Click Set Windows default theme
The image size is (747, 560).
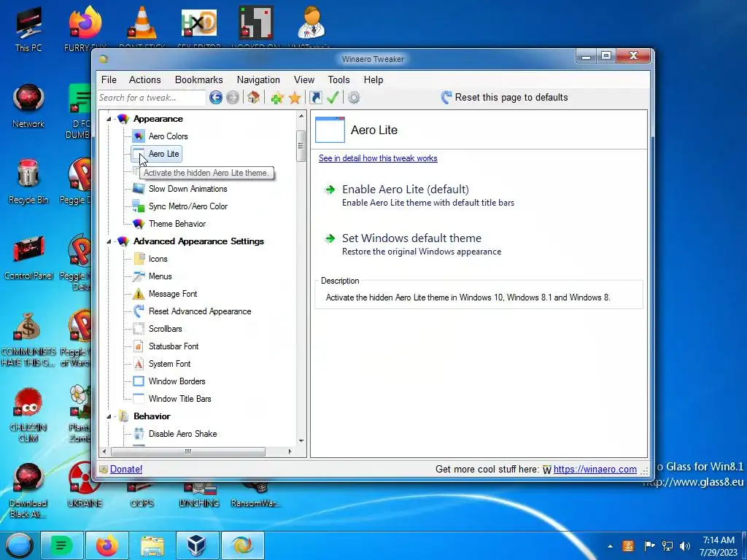[x=411, y=238]
